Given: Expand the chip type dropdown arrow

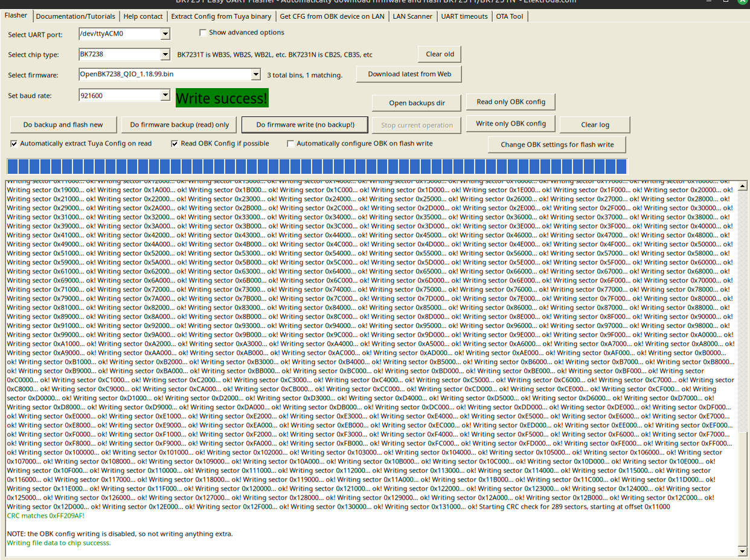Looking at the screenshot, I should (165, 55).
